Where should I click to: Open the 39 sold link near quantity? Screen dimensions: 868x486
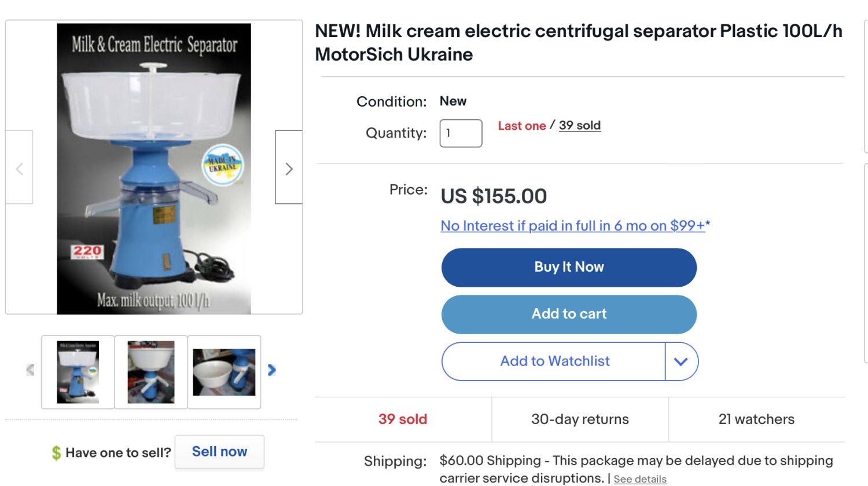(x=579, y=126)
